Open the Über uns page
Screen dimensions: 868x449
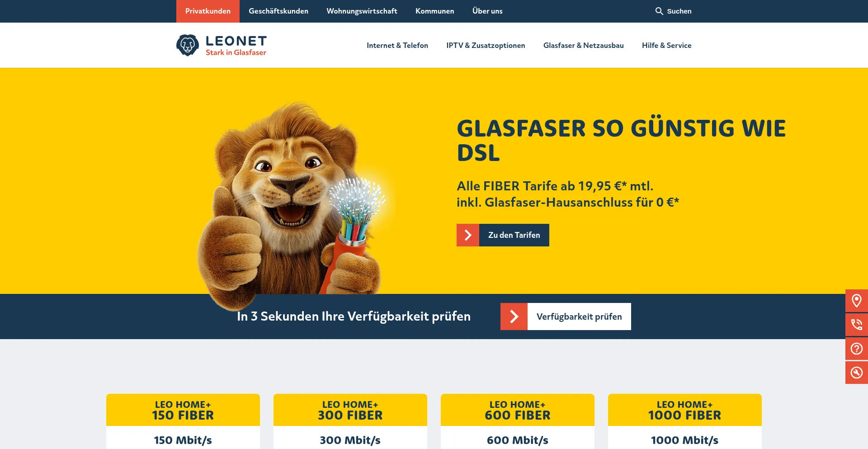(487, 11)
